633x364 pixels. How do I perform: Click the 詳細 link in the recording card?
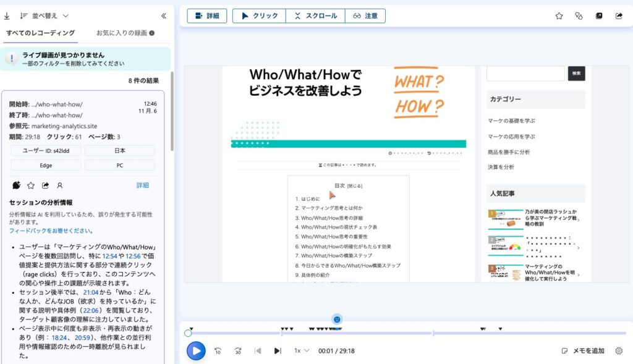(142, 185)
